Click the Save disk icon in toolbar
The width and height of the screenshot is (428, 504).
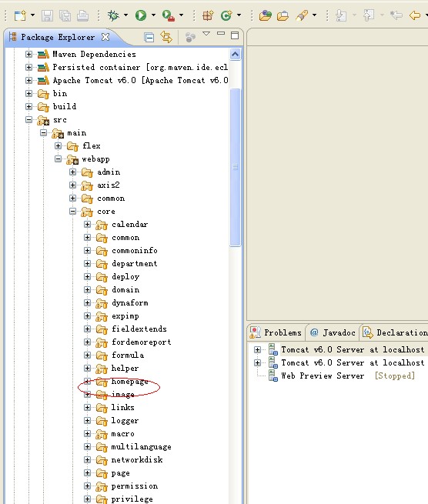(47, 15)
